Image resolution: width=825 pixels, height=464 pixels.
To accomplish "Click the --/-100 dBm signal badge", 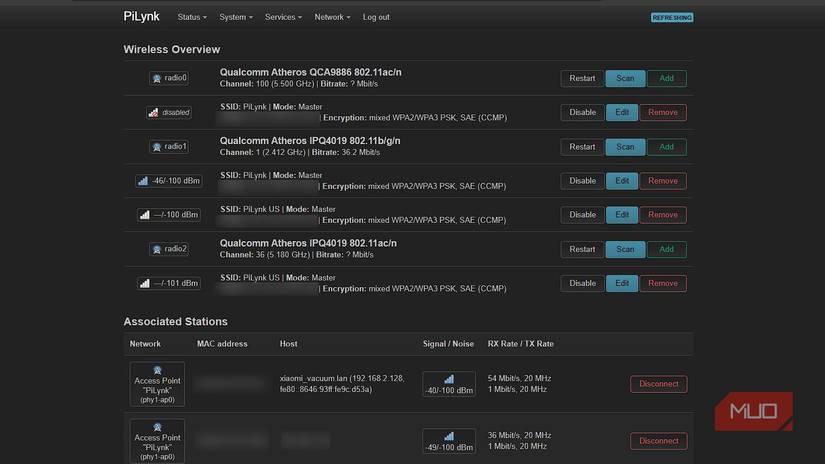I will tap(169, 215).
